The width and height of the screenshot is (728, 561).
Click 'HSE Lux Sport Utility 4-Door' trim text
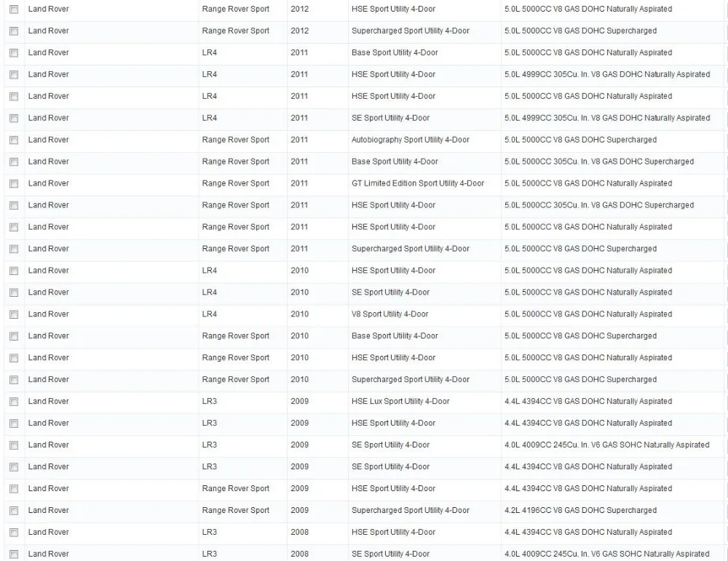(400, 402)
